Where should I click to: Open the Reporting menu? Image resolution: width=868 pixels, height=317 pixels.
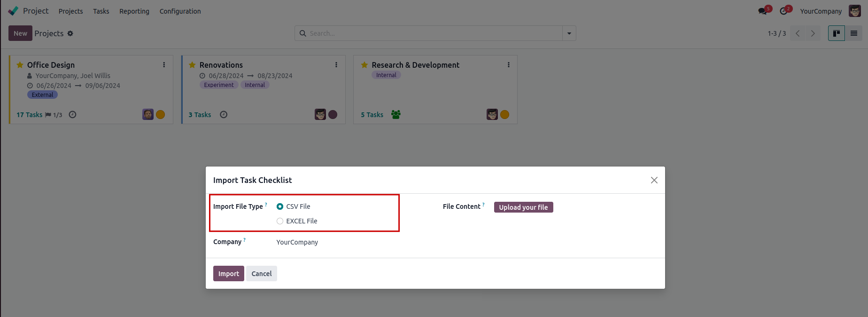point(134,11)
